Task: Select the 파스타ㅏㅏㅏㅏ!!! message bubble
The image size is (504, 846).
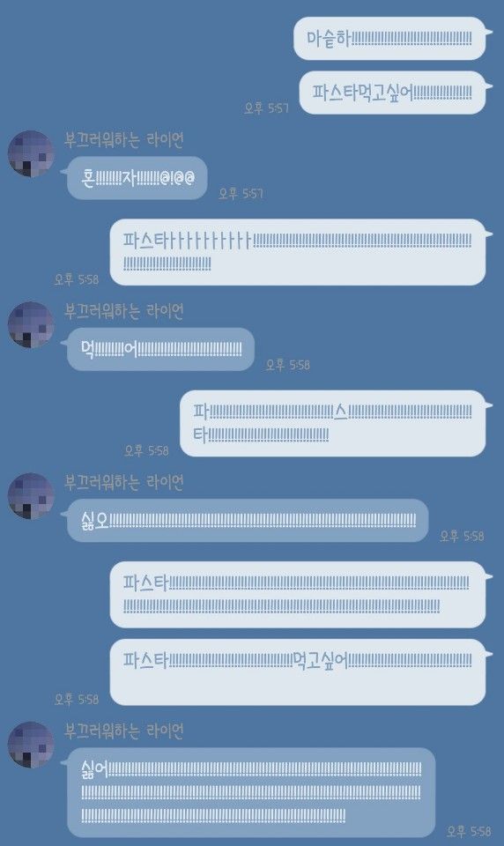Action: 298,252
